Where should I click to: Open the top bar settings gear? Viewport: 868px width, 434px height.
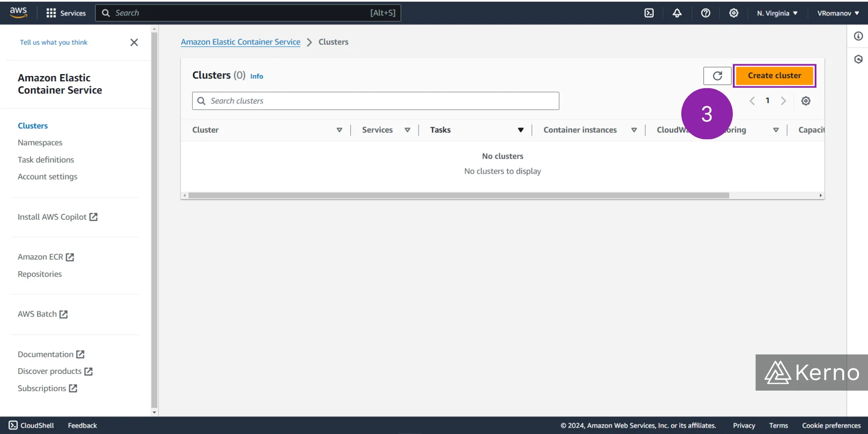[x=734, y=13]
